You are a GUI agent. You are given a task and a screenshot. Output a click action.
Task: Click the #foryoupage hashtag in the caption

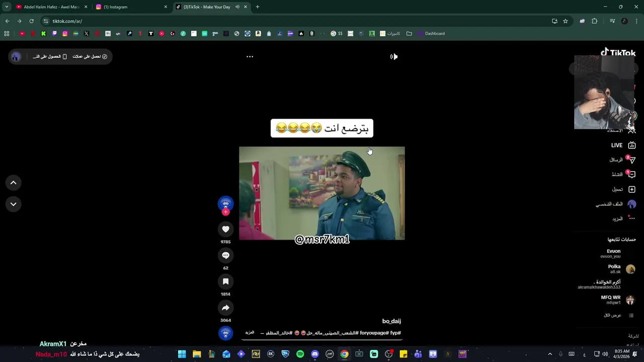click(374, 333)
